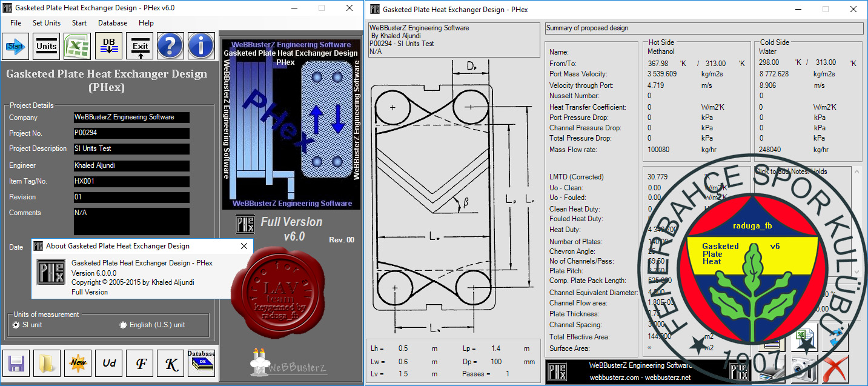Click the Hot Side fluid name Methanol
The height and width of the screenshot is (386, 868).
pos(661,52)
